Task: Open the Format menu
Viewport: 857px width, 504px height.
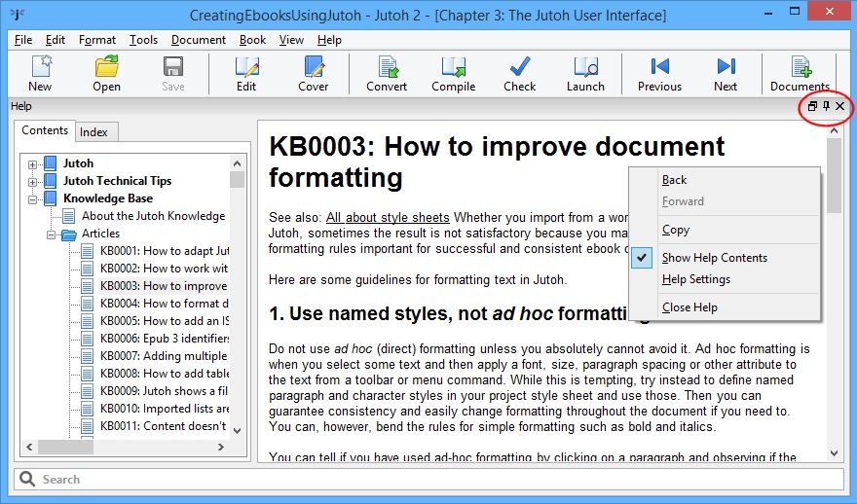Action: pyautogui.click(x=96, y=40)
